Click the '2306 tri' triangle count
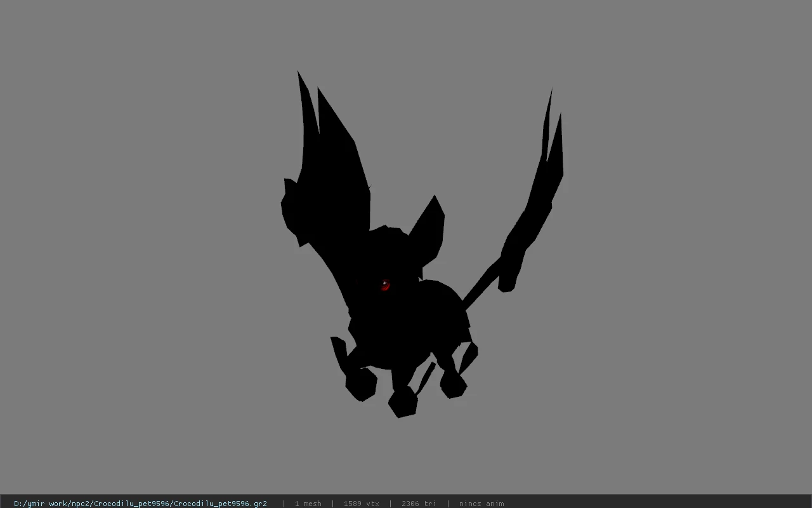The height and width of the screenshot is (508, 812). click(419, 504)
